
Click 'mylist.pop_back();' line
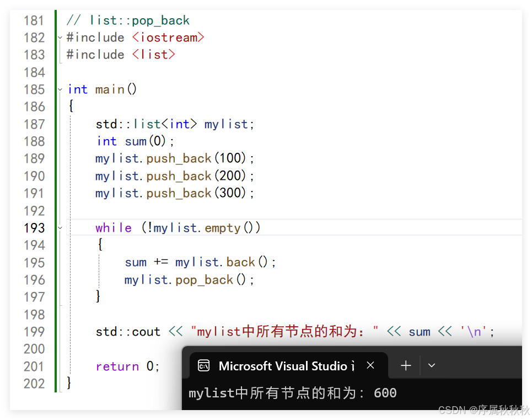coord(189,280)
